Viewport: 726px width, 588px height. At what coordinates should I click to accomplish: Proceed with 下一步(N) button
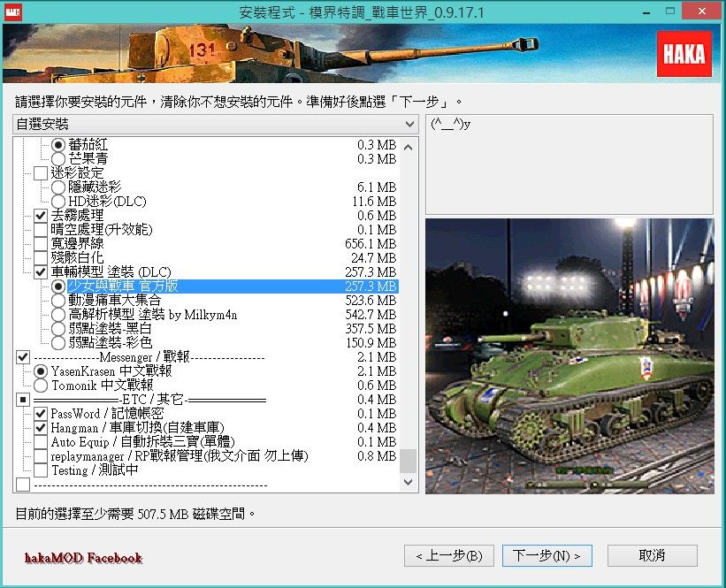click(547, 555)
